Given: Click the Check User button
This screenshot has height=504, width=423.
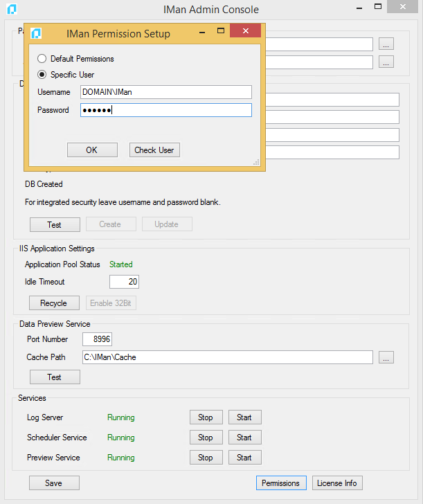Looking at the screenshot, I should pyautogui.click(x=154, y=150).
